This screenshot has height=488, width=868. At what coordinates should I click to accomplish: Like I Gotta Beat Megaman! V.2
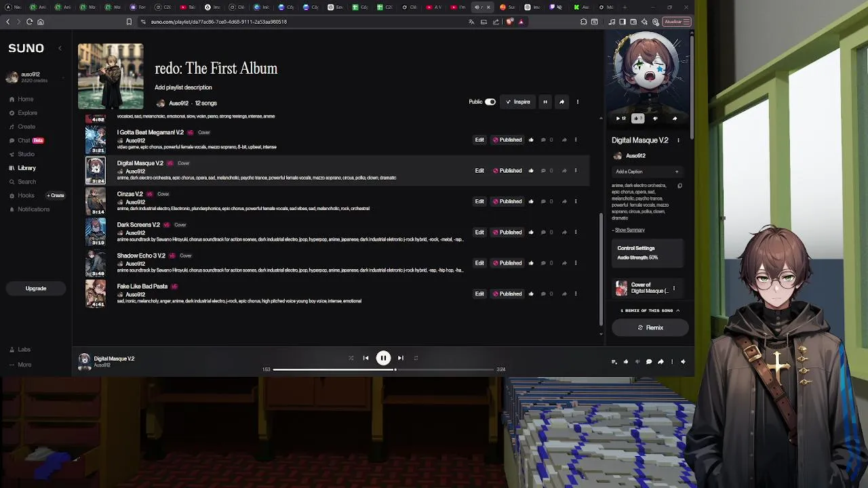[531, 140]
